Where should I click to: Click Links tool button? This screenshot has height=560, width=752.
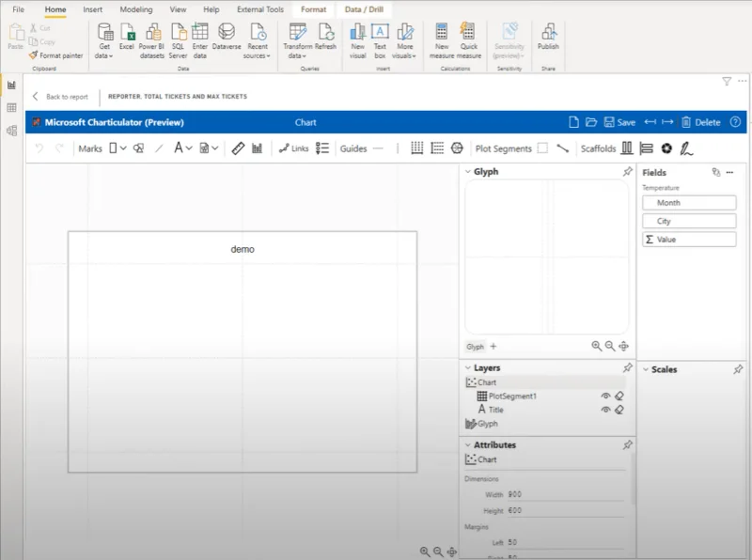[294, 148]
